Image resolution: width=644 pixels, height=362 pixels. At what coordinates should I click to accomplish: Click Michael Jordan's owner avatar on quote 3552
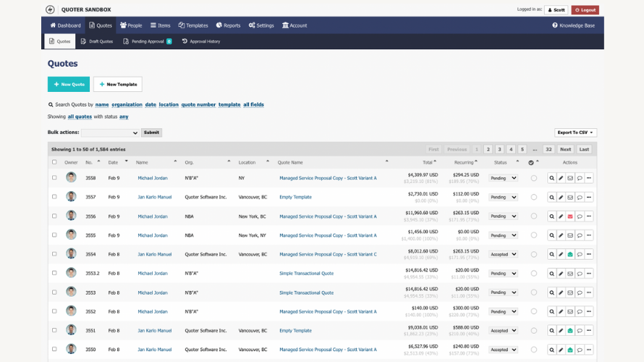click(x=71, y=311)
